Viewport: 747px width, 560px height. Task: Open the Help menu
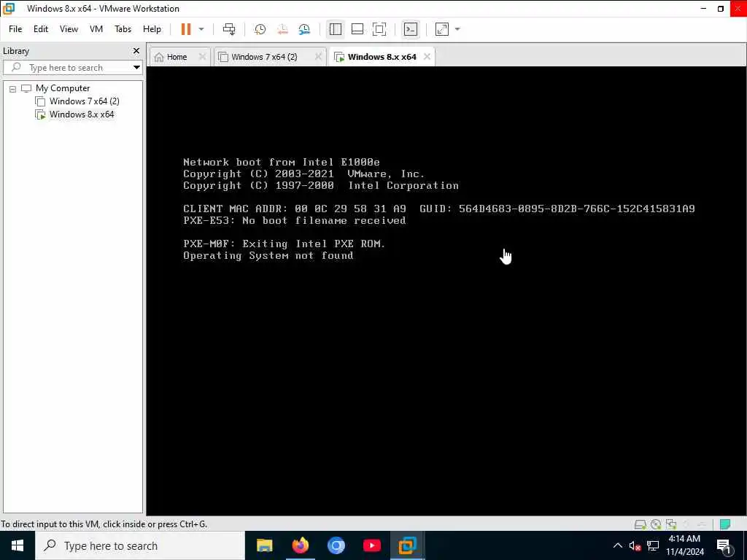click(152, 29)
